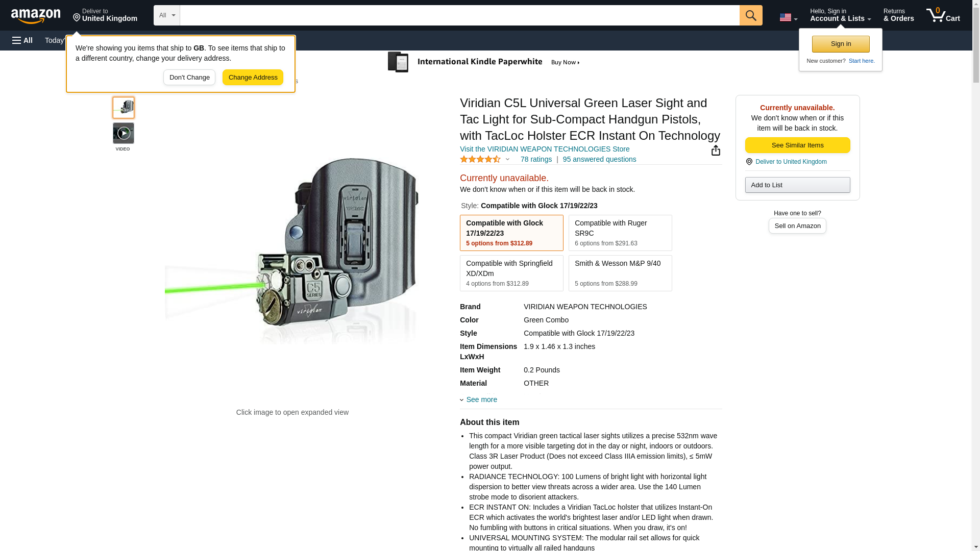
Task: Expand the Account & Lists menu
Action: (840, 15)
